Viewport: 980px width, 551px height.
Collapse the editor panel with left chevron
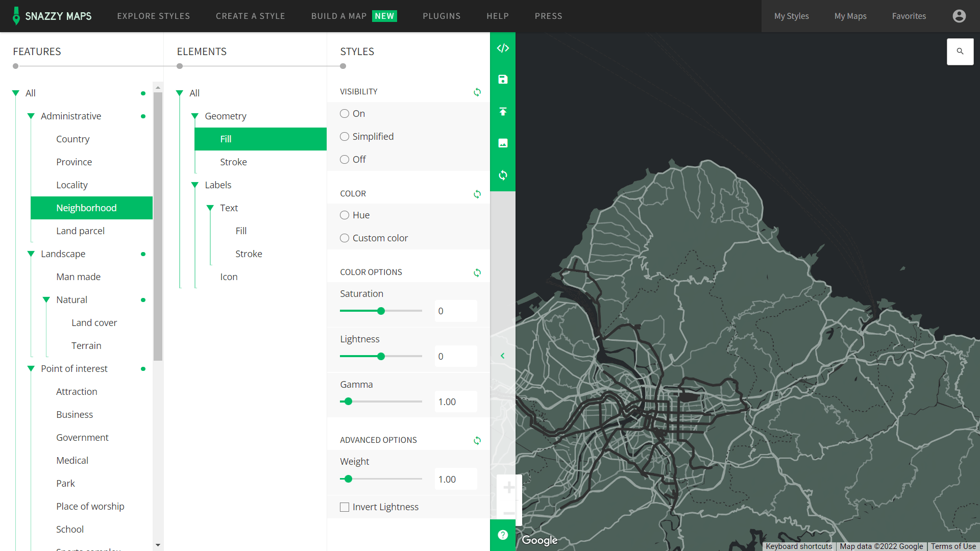click(x=503, y=356)
